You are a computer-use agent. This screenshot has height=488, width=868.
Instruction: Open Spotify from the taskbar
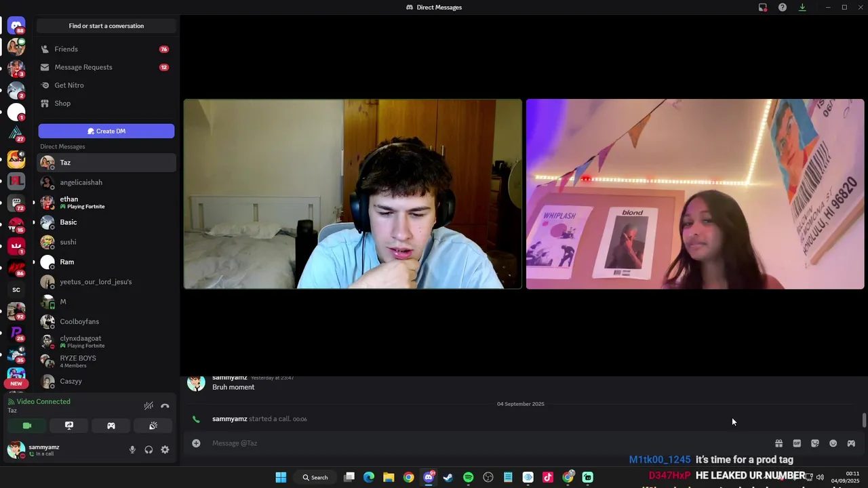pyautogui.click(x=468, y=477)
